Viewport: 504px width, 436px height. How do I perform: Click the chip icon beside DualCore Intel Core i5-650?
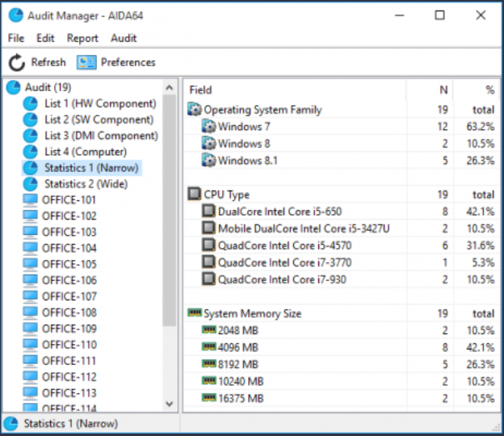pos(208,211)
